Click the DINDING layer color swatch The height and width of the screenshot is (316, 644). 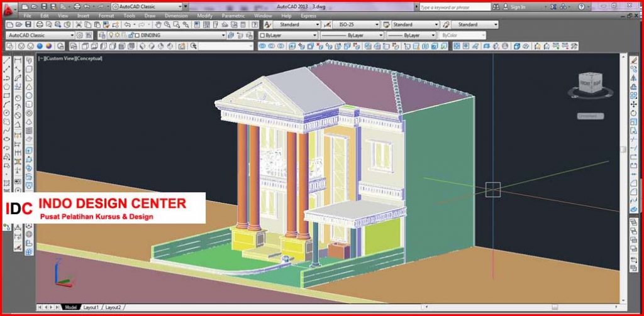137,35
